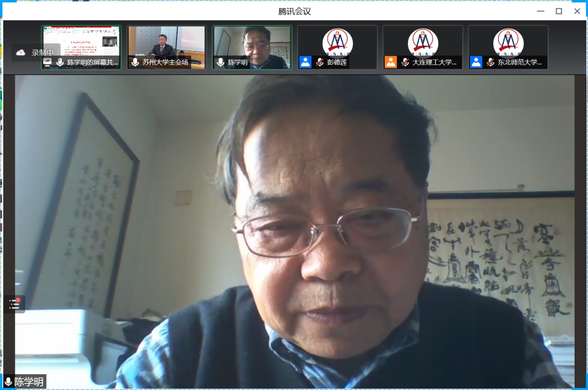Click the 腾讯会议 window title
The image size is (588, 390).
pos(294,11)
